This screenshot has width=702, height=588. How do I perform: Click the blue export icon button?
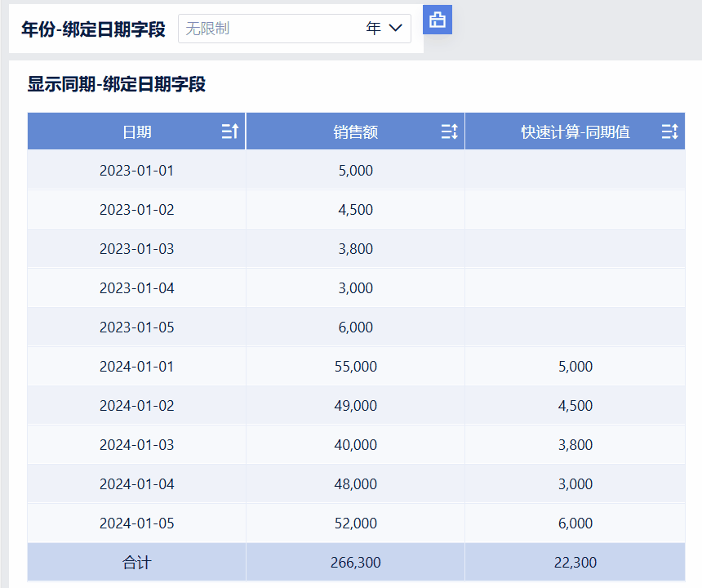click(438, 20)
